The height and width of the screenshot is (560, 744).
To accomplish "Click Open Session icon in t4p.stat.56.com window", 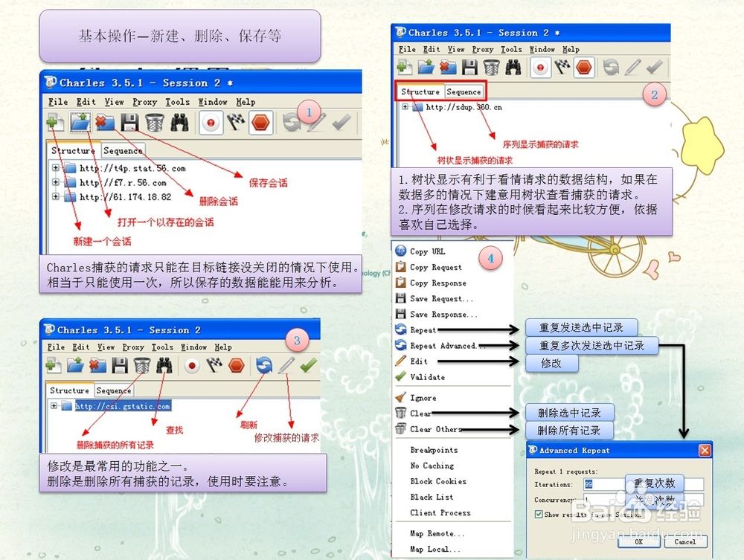I will 80,122.
